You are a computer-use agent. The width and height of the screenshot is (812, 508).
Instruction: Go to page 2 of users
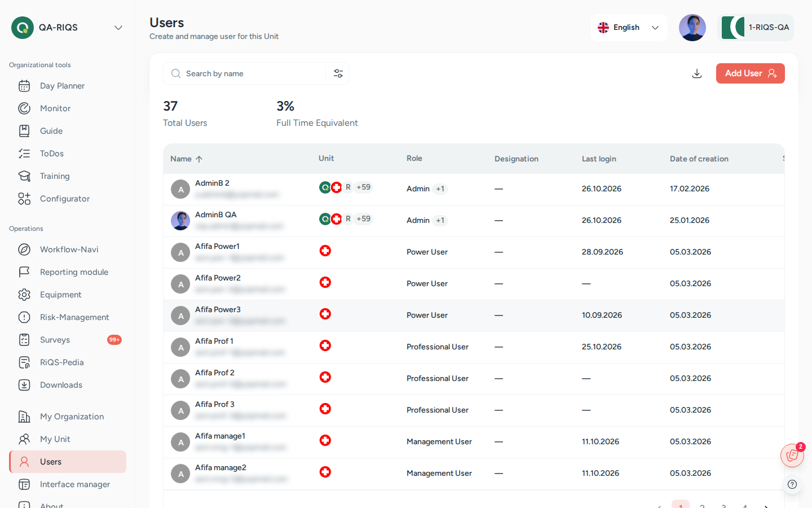pos(702,506)
